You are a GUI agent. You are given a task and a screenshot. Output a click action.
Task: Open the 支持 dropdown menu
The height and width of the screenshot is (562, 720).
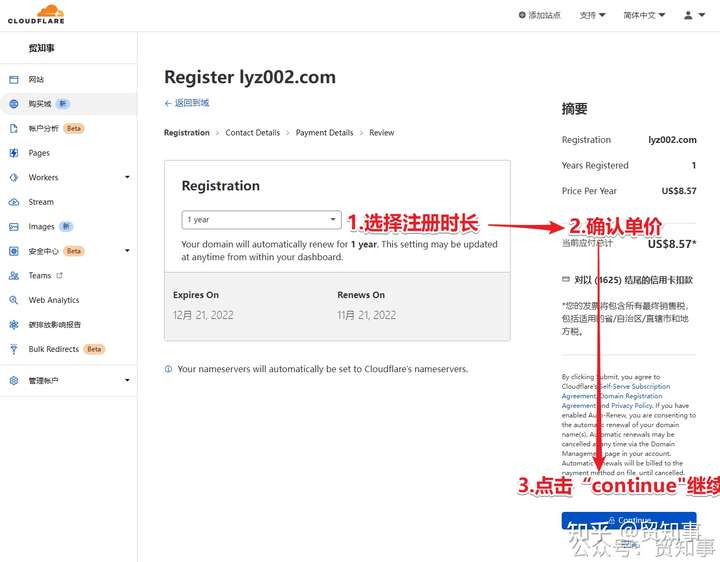click(x=592, y=15)
